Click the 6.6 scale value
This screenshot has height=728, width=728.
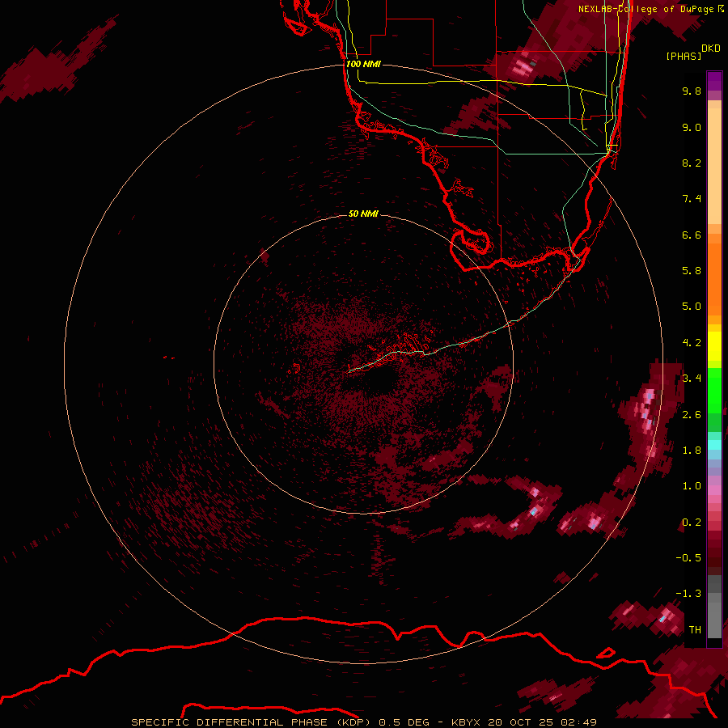click(x=692, y=235)
